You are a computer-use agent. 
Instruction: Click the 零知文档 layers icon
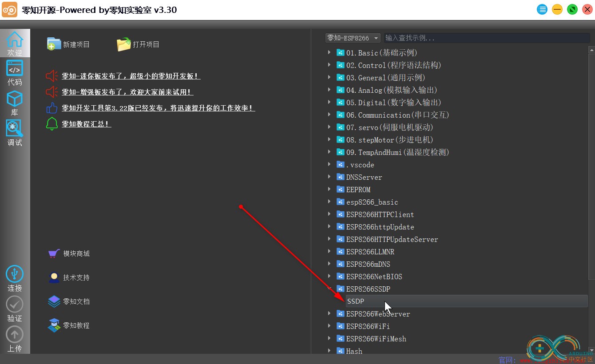(x=54, y=301)
